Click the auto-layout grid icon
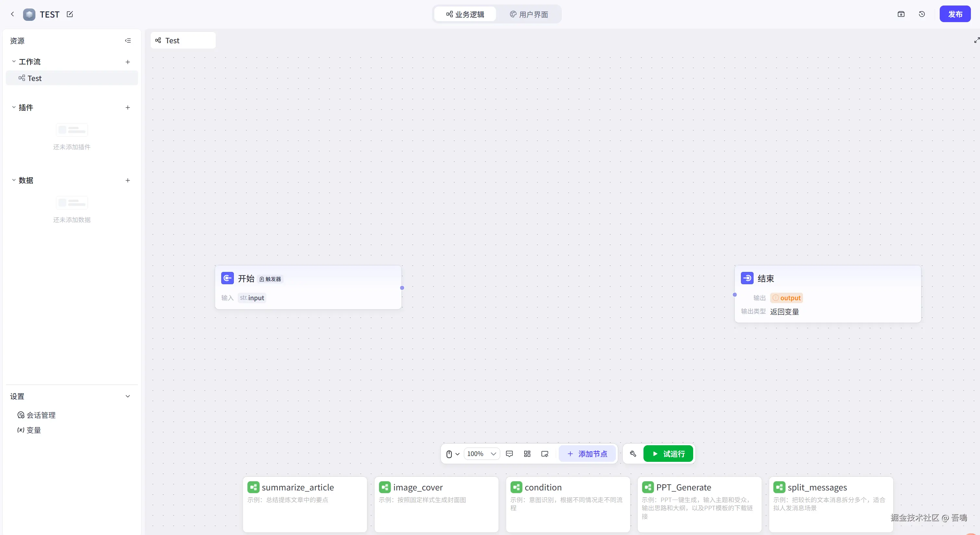980x535 pixels. (x=527, y=453)
